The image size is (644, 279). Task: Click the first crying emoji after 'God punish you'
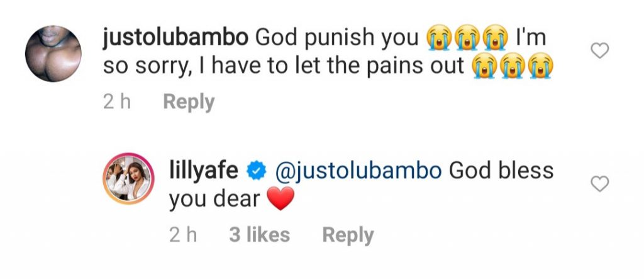point(439,39)
